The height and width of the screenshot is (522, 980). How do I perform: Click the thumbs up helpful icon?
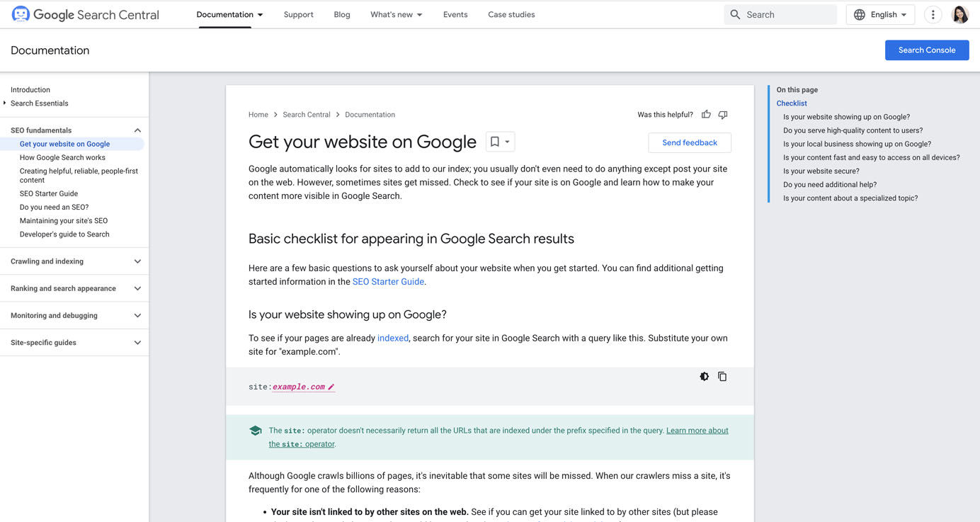coord(706,115)
